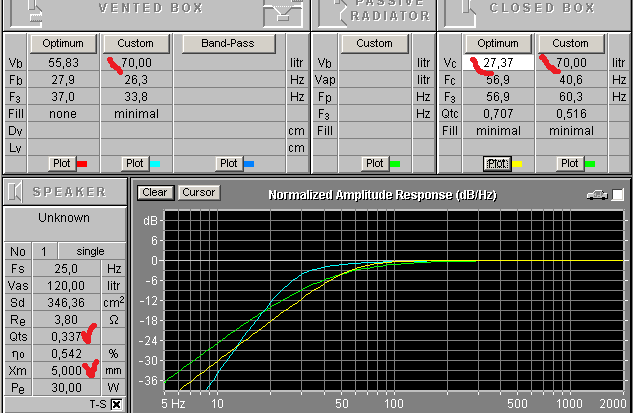The width and height of the screenshot is (633, 413).
Task: Click Vented Optimum Vb value 55,83
Action: (63, 63)
